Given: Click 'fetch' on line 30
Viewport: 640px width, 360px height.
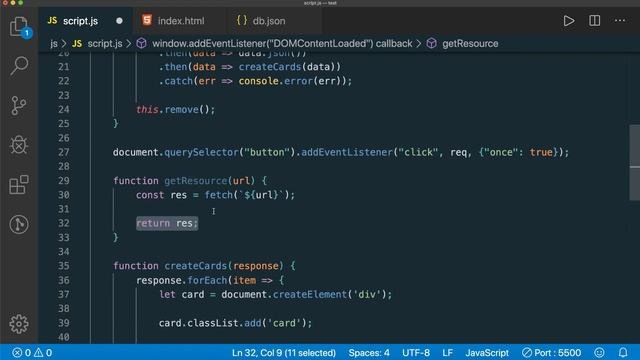Looking at the screenshot, I should click(x=218, y=195).
